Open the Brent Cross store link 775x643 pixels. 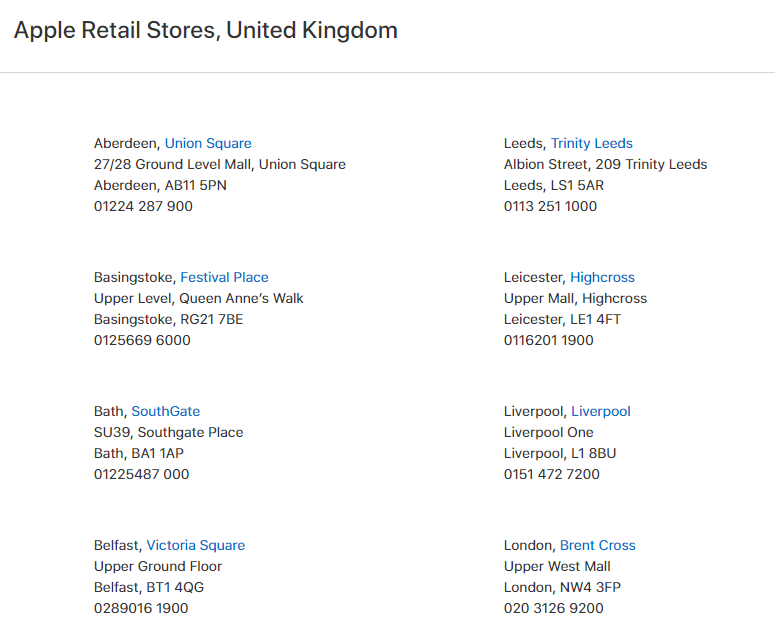coord(598,545)
